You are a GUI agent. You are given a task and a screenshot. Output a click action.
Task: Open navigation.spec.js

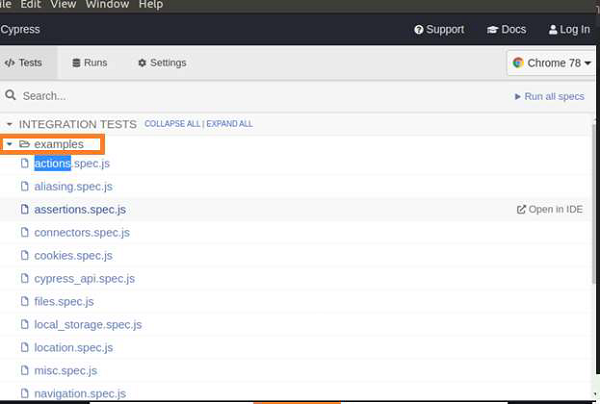[80, 393]
